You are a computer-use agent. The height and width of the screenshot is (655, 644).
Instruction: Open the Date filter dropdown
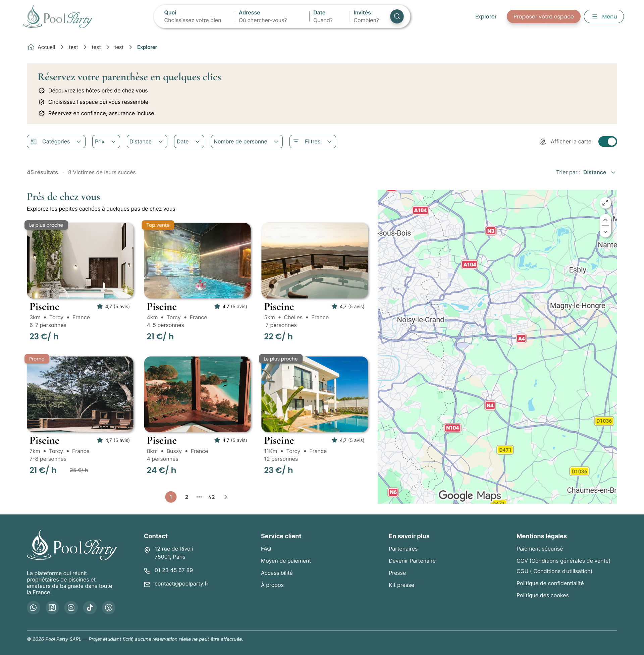pyautogui.click(x=189, y=141)
